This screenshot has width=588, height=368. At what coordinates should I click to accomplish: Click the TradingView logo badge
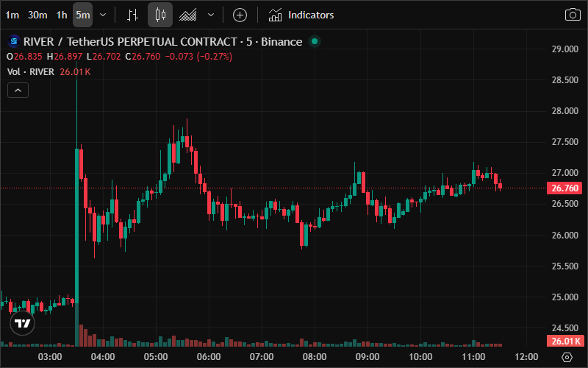(x=23, y=323)
